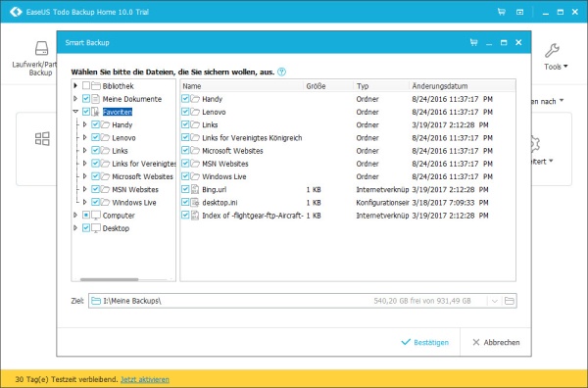588x388 pixels.
Task: Sort by Änderungsdatum column header
Action: (462, 86)
